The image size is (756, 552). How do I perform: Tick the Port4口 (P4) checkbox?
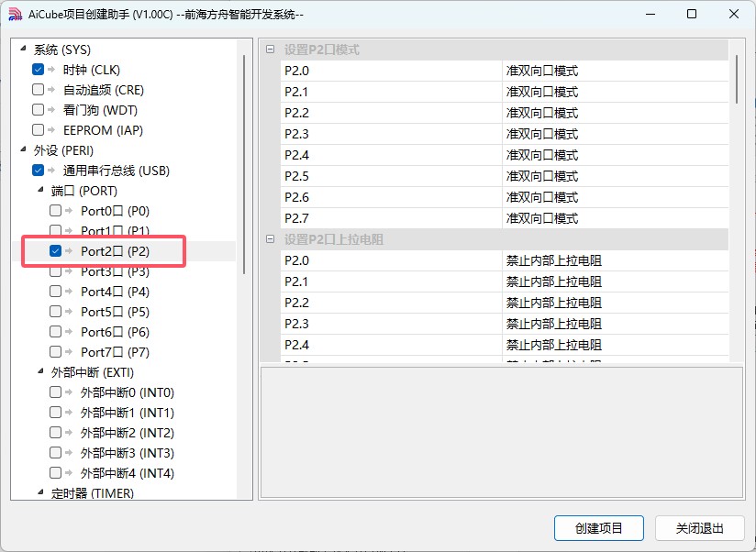pos(55,292)
